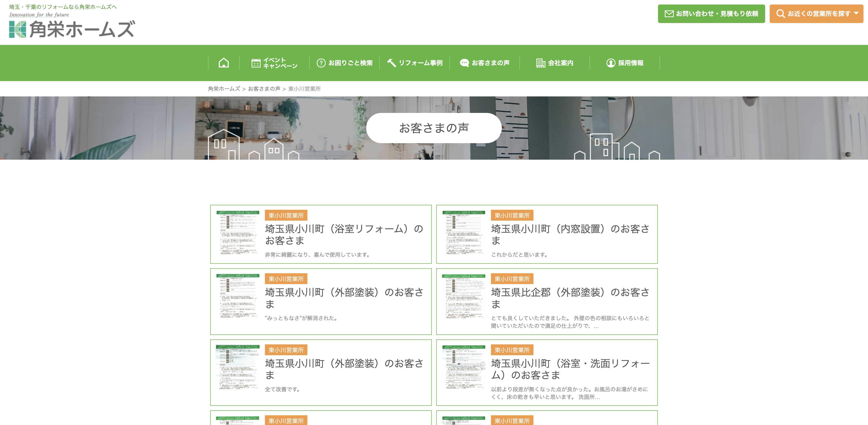
Task: Click the person icon beside 採用情報
Action: pyautogui.click(x=611, y=63)
